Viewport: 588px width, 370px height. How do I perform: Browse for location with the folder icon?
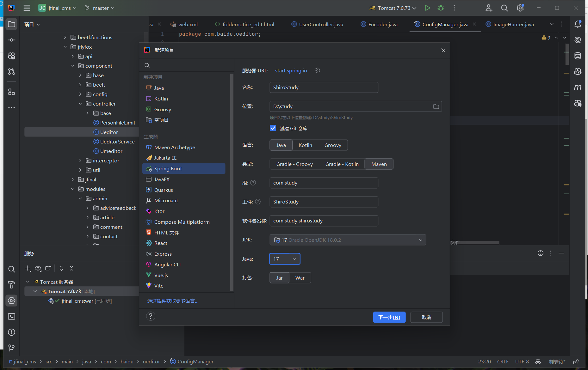click(x=436, y=106)
